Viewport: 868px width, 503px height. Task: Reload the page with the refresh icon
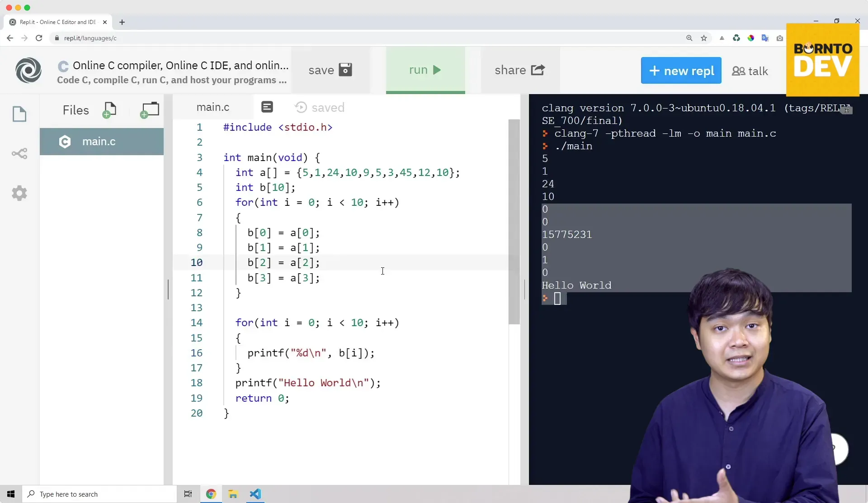click(x=39, y=38)
